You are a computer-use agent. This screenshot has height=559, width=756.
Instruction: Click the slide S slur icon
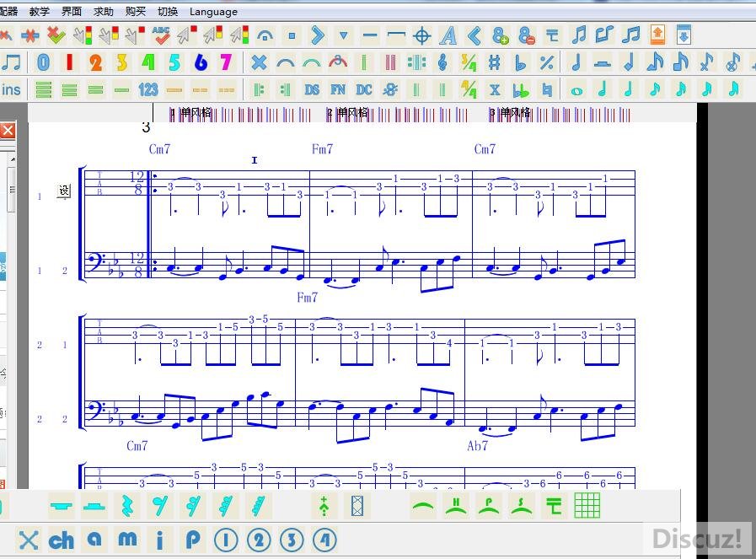pos(521,506)
